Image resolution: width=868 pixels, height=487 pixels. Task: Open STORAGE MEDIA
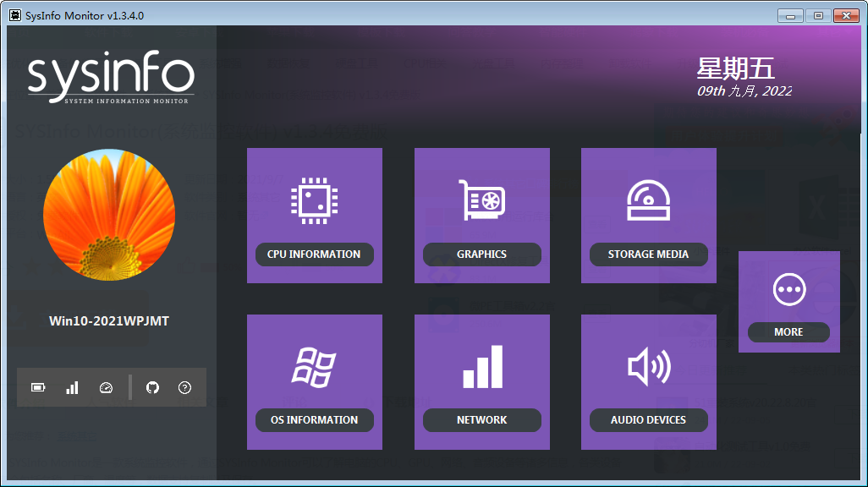648,254
